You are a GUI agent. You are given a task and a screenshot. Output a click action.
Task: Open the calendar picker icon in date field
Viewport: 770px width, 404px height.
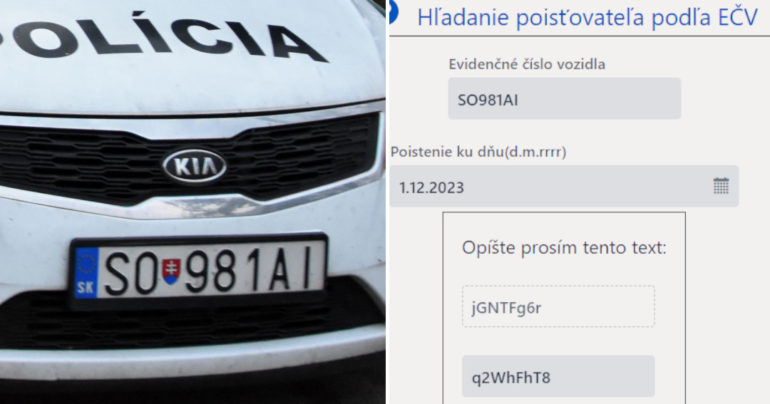[720, 186]
